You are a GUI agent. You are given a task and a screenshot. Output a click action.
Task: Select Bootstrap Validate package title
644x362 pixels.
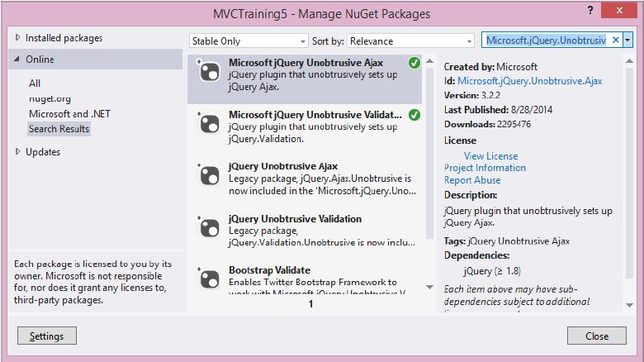[x=269, y=270]
